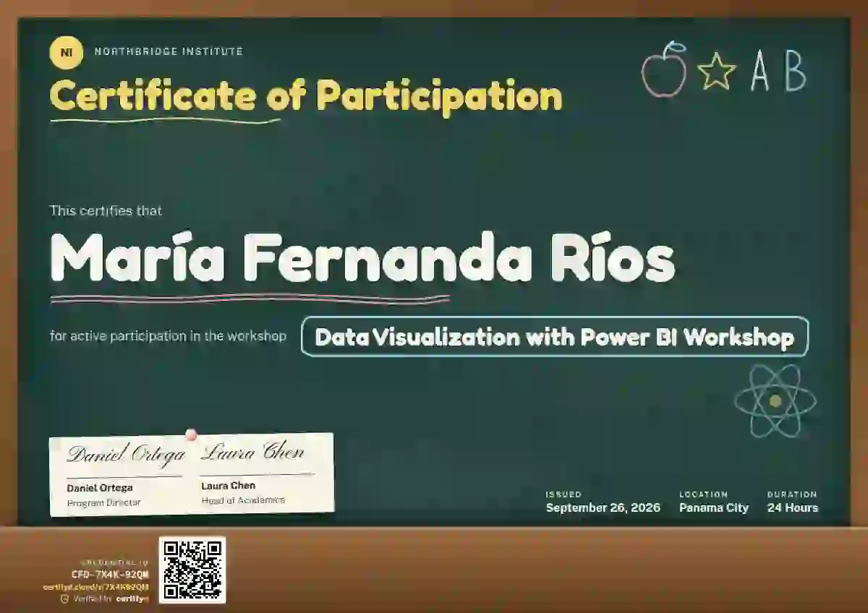
Task: Click the date September 26, 2026
Action: point(603,507)
